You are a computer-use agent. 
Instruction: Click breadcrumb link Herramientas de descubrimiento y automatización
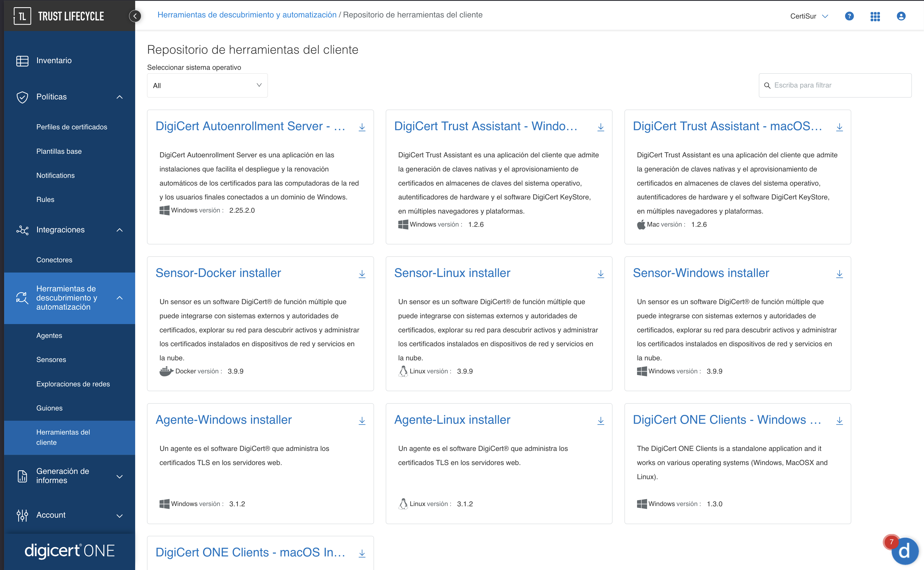(247, 15)
